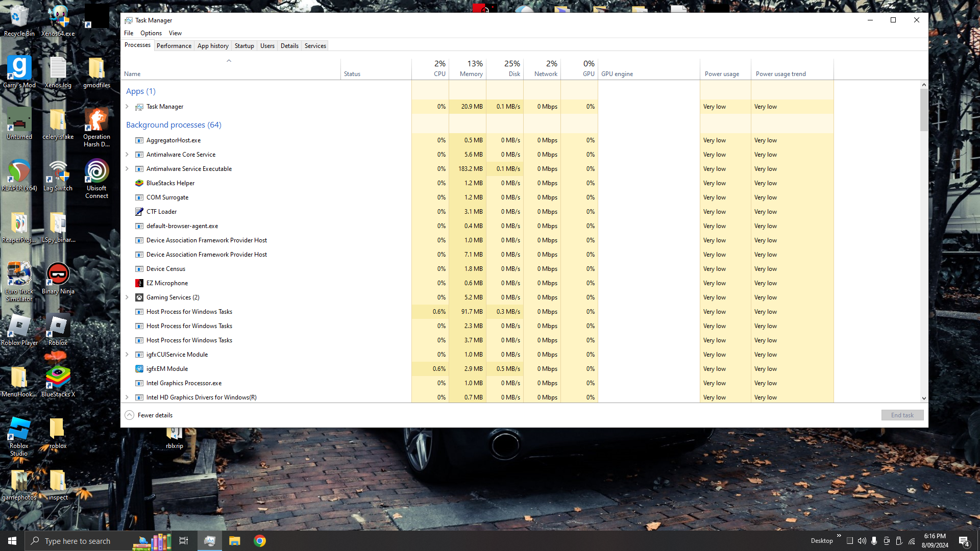Open the Options menu
Image resolution: width=980 pixels, height=551 pixels.
pyautogui.click(x=151, y=33)
